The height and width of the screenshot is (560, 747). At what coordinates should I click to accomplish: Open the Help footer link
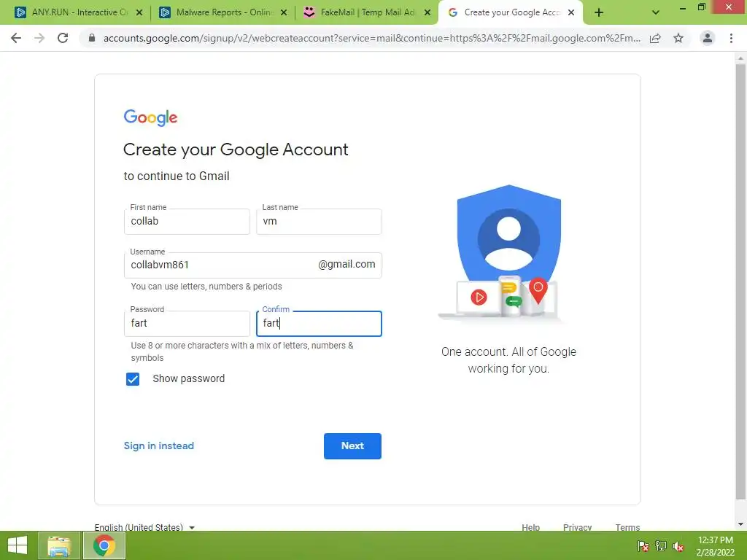click(531, 527)
